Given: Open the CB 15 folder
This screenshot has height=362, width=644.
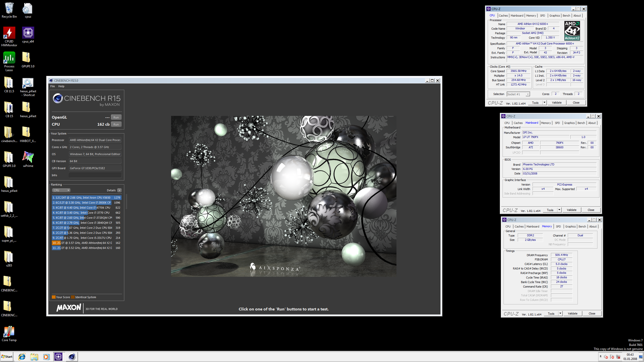Looking at the screenshot, I should click(9, 110).
